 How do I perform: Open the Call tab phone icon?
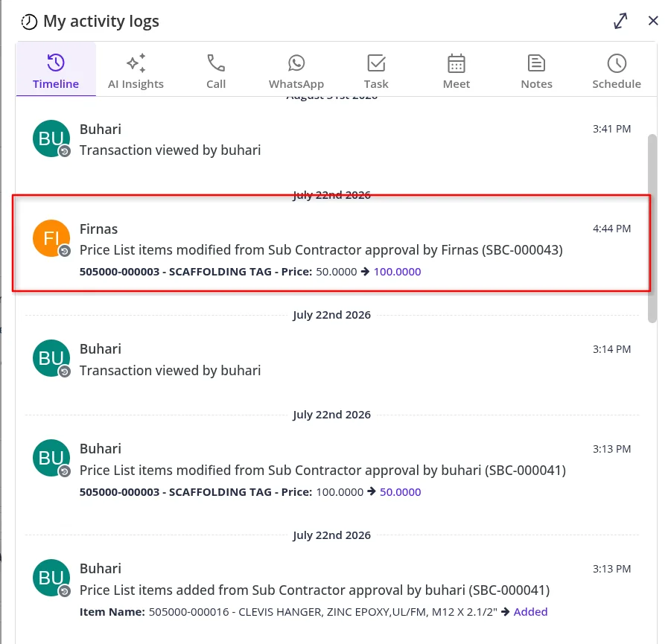(x=216, y=63)
